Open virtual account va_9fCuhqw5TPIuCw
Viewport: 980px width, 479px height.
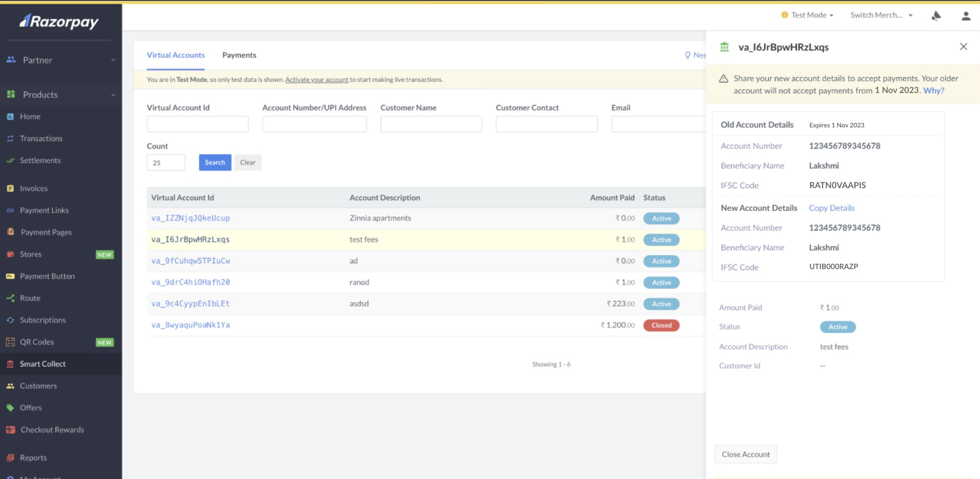191,261
